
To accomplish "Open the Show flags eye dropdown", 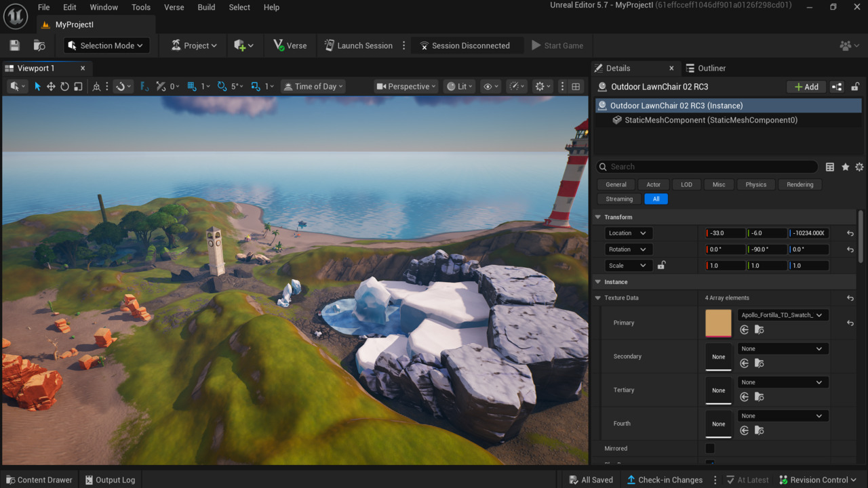I will [491, 86].
